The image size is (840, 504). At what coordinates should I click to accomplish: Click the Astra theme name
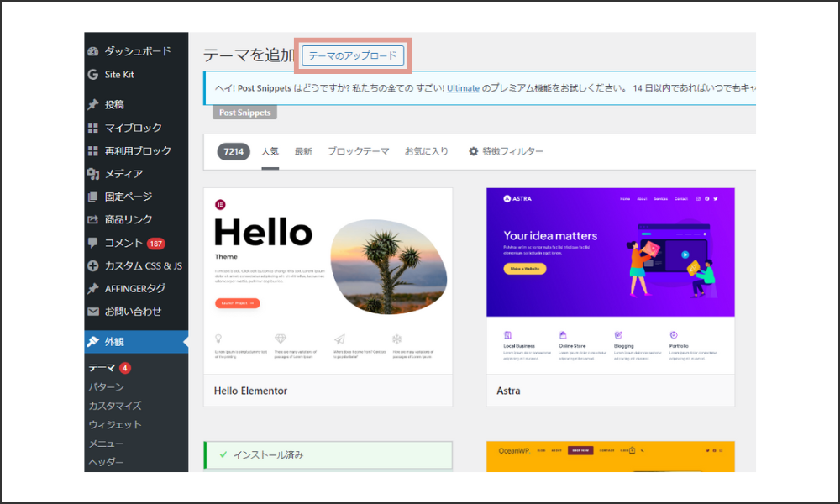coord(508,391)
